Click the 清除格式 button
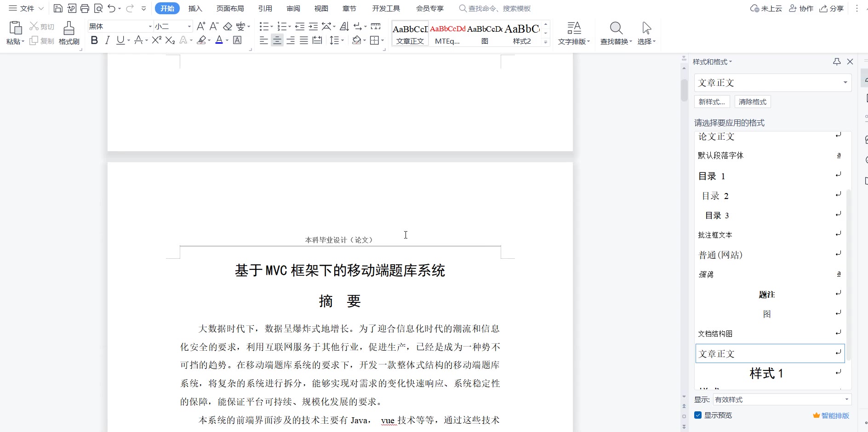The width and height of the screenshot is (868, 432). click(x=753, y=102)
